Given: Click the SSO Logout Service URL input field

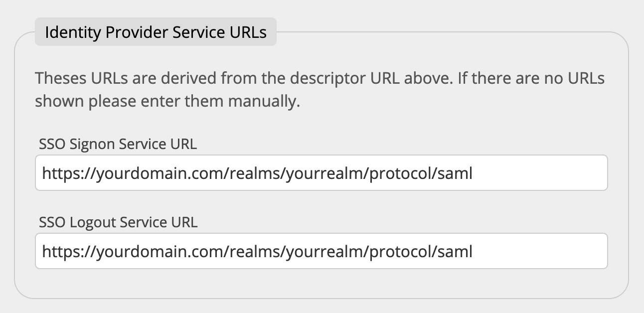Looking at the screenshot, I should 321,251.
